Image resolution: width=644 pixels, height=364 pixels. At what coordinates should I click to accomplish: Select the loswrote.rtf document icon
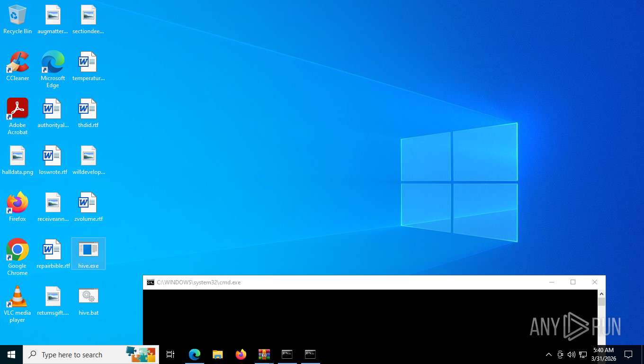pos(53,160)
